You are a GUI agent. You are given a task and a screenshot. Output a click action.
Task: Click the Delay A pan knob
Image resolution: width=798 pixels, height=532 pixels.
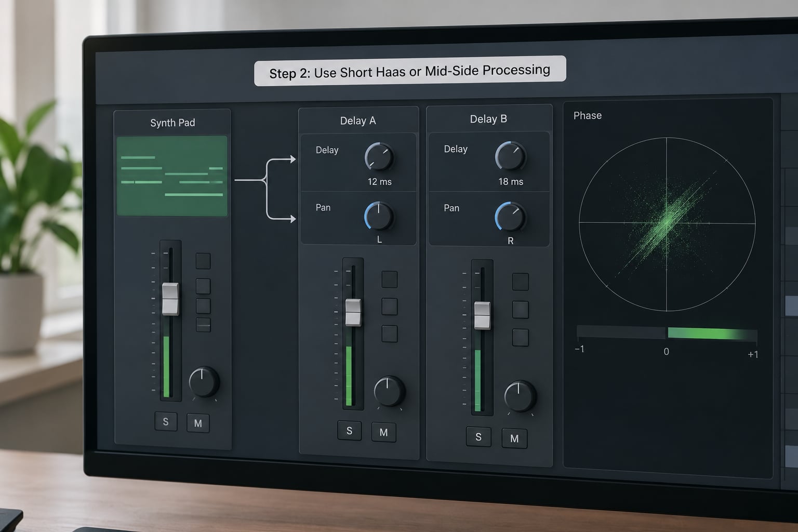click(379, 216)
